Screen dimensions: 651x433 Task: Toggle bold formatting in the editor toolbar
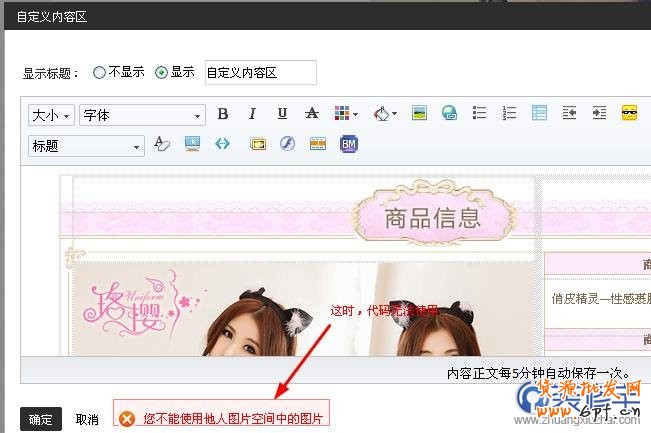223,114
